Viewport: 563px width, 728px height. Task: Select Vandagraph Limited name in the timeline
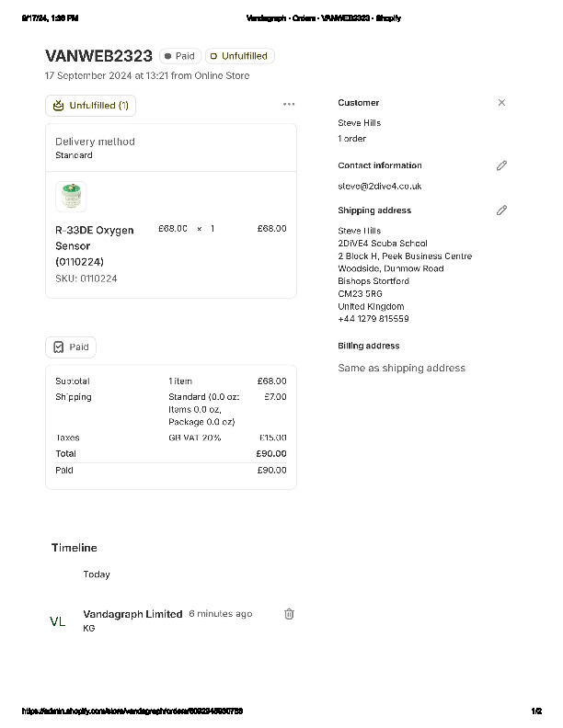point(132,614)
